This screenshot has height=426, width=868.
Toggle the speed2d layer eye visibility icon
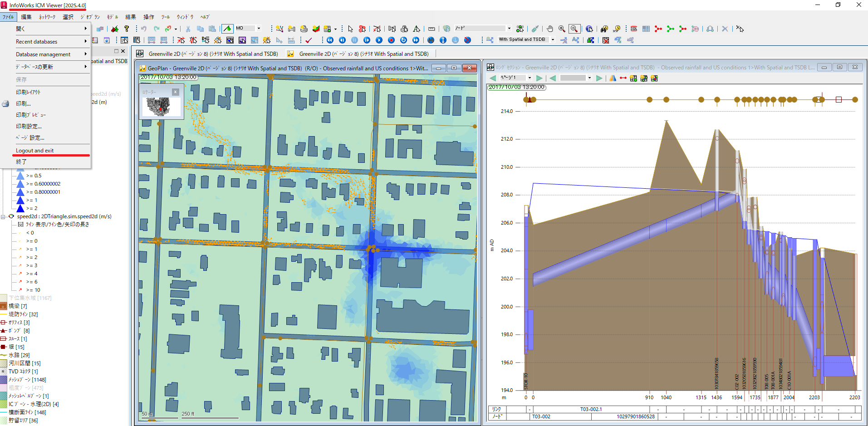coord(11,216)
